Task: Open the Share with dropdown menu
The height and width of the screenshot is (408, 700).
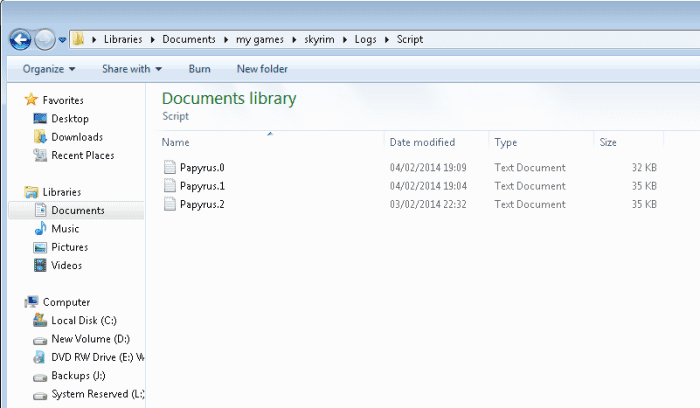Action: pos(131,69)
